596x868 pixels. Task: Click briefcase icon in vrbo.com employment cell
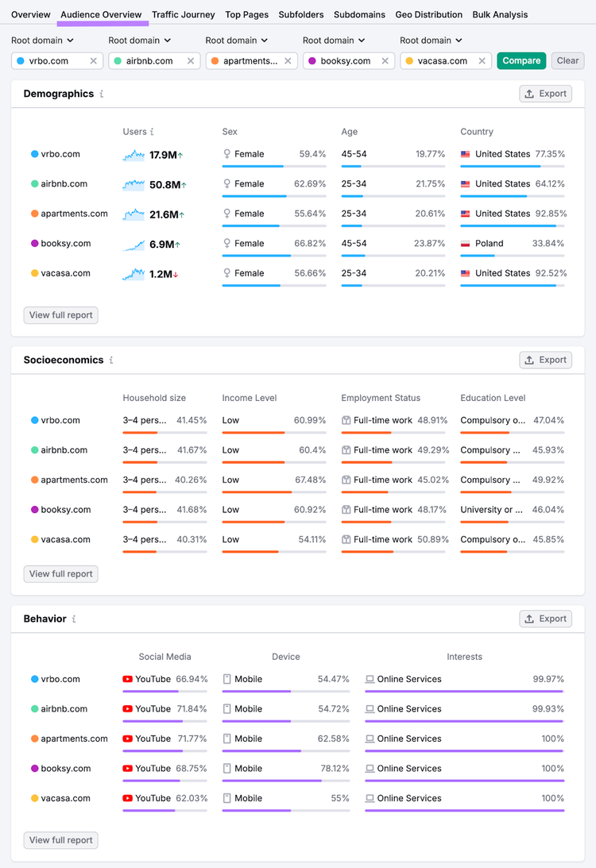tap(346, 421)
